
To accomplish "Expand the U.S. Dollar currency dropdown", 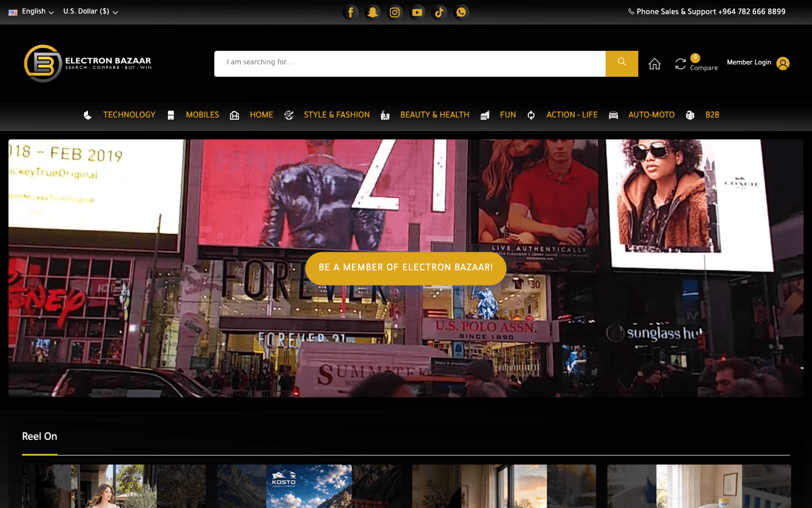I will [91, 11].
